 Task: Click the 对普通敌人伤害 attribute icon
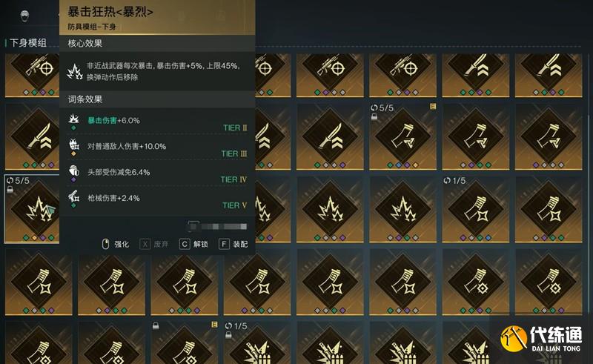point(73,145)
